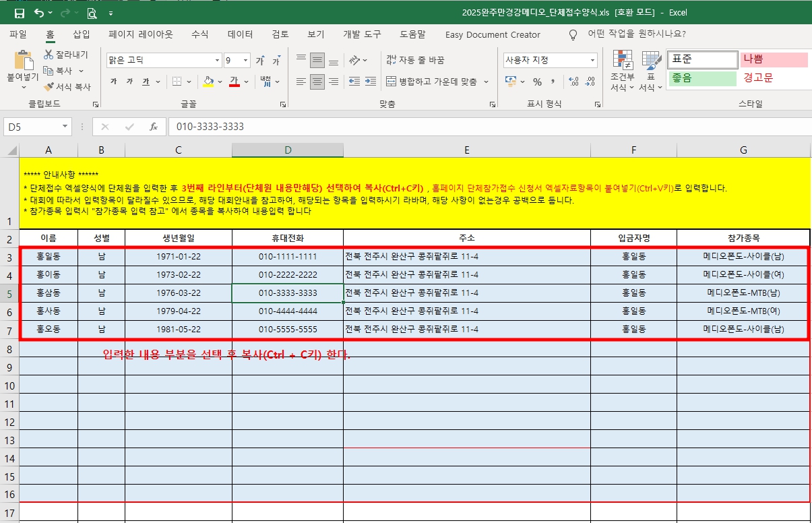812x523 pixels.
Task: Click the increase font size icon
Action: (x=260, y=61)
